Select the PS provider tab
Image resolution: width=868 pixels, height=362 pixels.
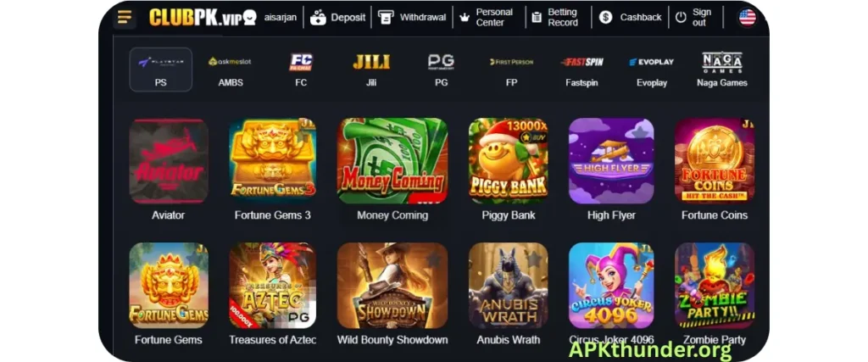[160, 70]
